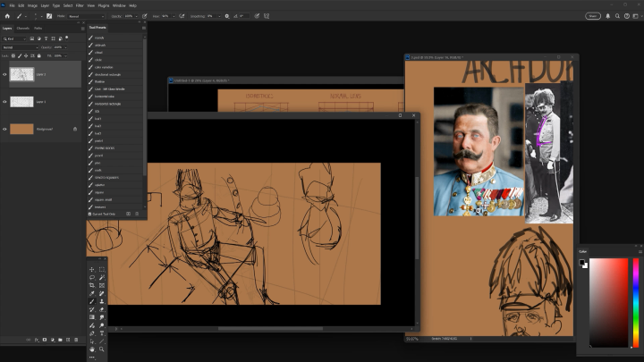Click the layer fx styles icon
The image size is (644, 362).
[37, 340]
